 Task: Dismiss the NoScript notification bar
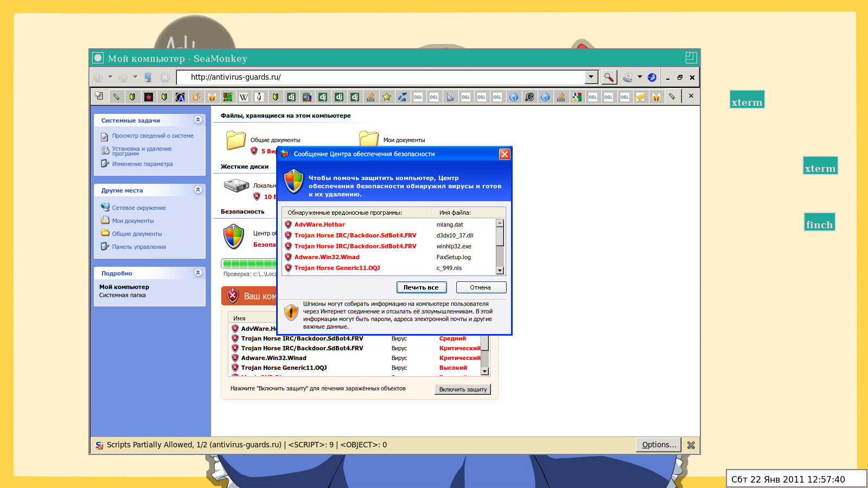point(691,445)
